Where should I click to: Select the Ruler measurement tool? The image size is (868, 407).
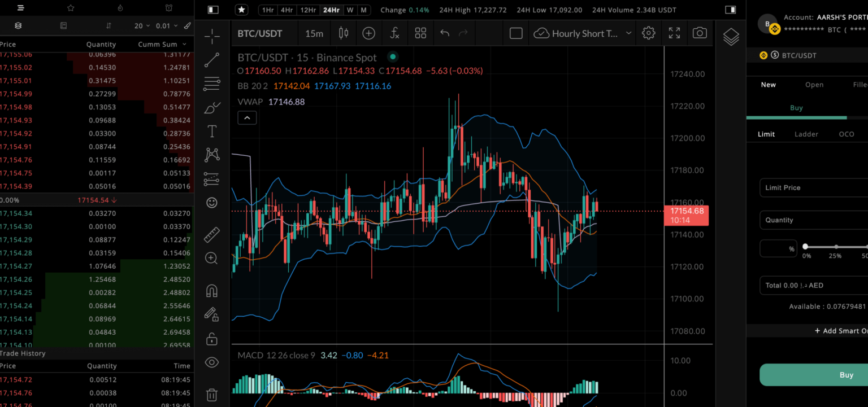pos(211,234)
